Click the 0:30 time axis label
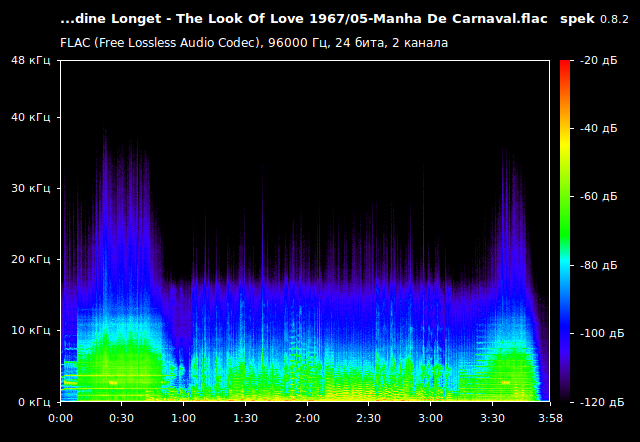640x442 pixels. [122, 418]
